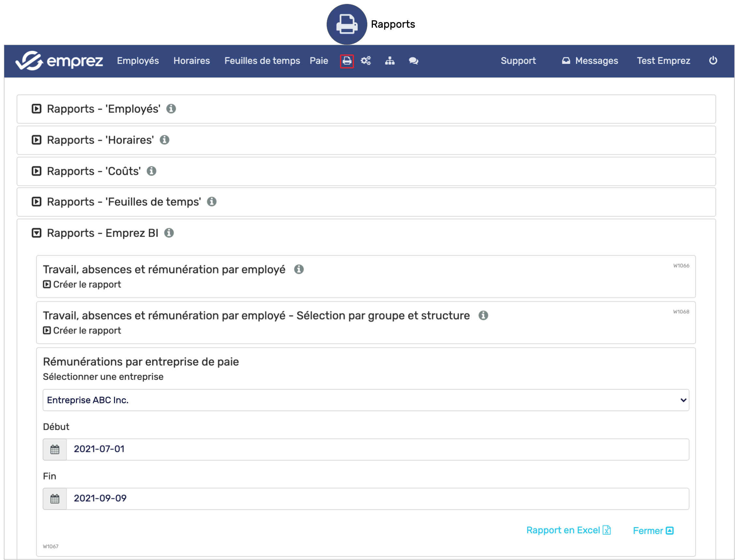Image resolution: width=736 pixels, height=560 pixels.
Task: Open the Employés menu
Action: pos(138,61)
